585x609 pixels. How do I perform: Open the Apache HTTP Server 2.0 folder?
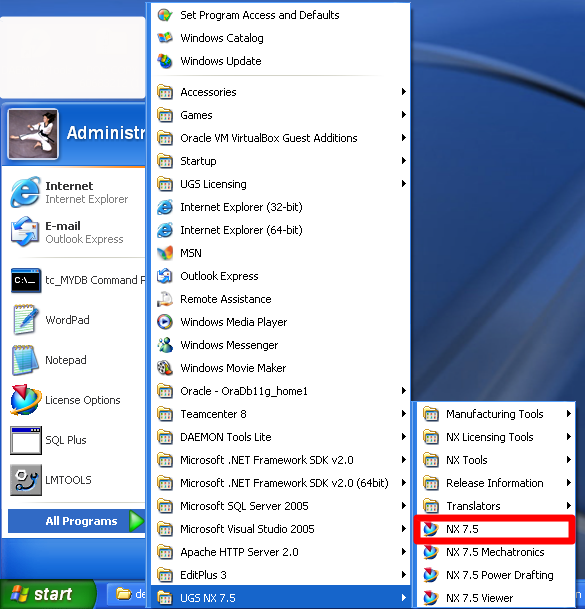[x=280, y=552]
